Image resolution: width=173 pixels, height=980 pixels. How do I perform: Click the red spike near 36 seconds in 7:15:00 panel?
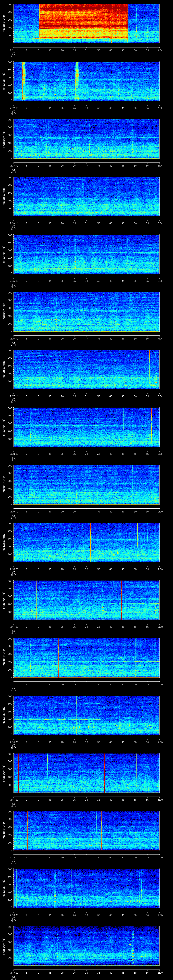tap(102, 831)
